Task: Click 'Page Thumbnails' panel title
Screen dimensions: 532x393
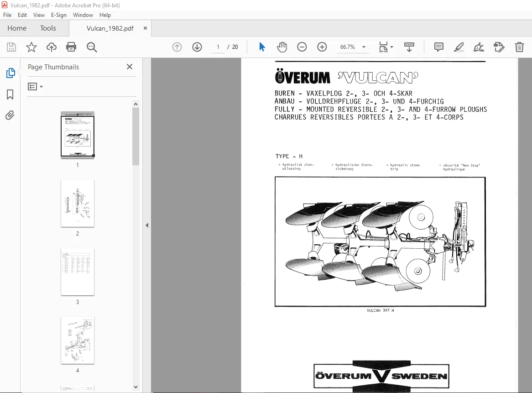Action: click(53, 67)
